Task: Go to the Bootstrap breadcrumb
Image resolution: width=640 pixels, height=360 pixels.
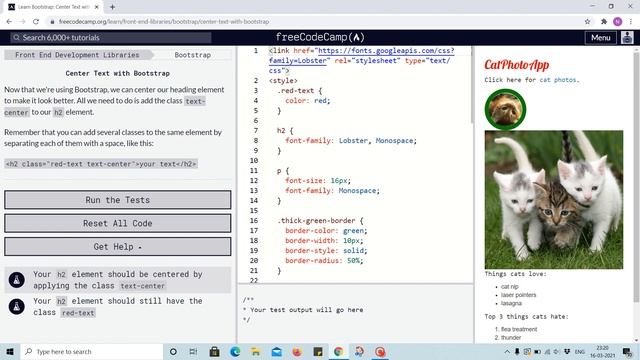Action: click(x=193, y=55)
